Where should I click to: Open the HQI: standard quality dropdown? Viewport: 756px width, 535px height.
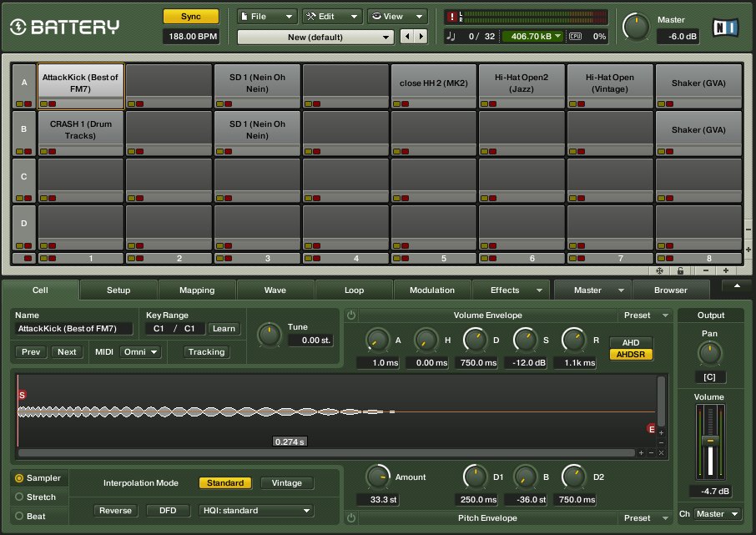(256, 511)
